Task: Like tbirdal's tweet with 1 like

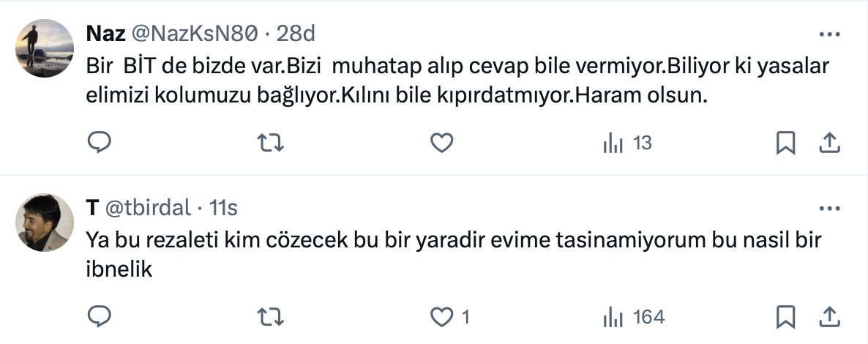Action: point(441,316)
